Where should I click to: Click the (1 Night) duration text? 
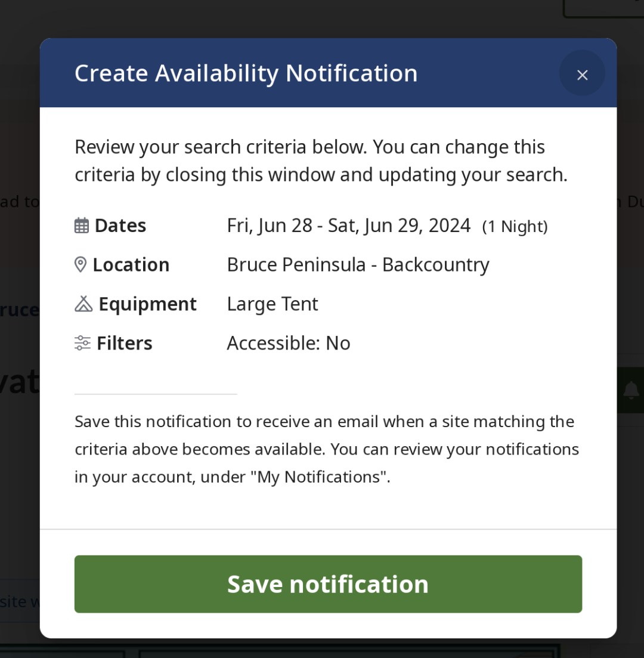(515, 227)
